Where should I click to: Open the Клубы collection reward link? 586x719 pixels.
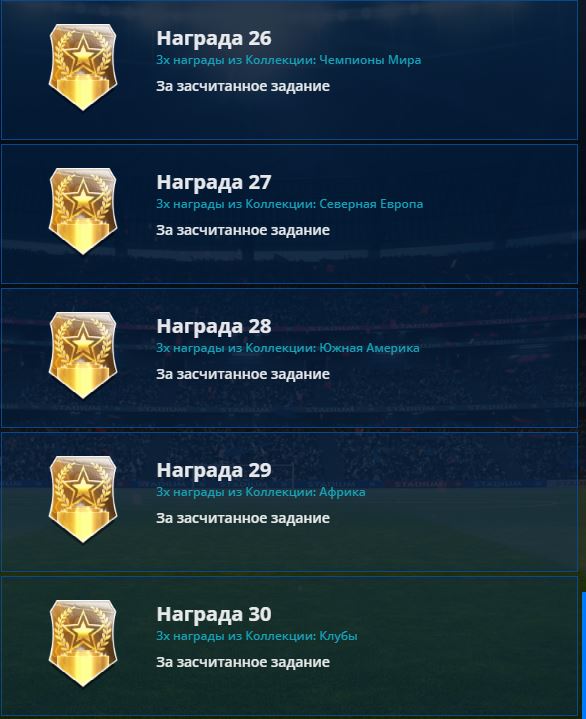point(256,636)
